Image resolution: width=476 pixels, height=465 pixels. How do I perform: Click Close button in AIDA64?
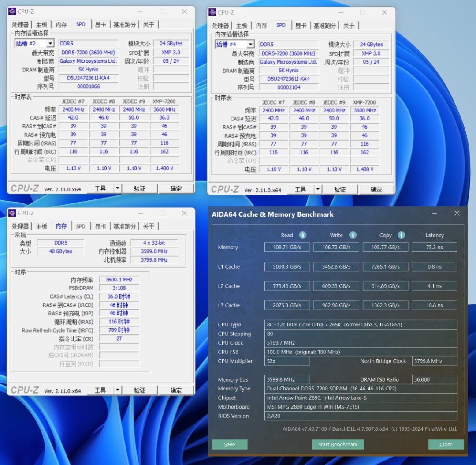pyautogui.click(x=446, y=444)
